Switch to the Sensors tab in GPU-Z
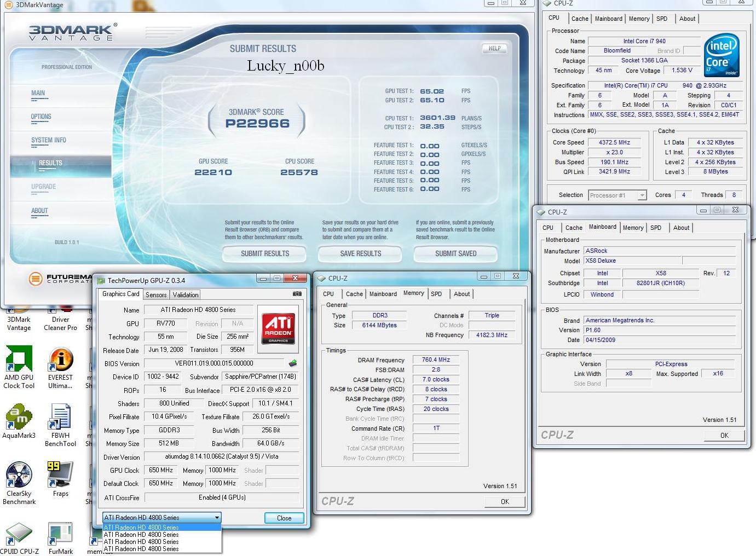Viewport: 756px width, 556px height. [x=156, y=294]
